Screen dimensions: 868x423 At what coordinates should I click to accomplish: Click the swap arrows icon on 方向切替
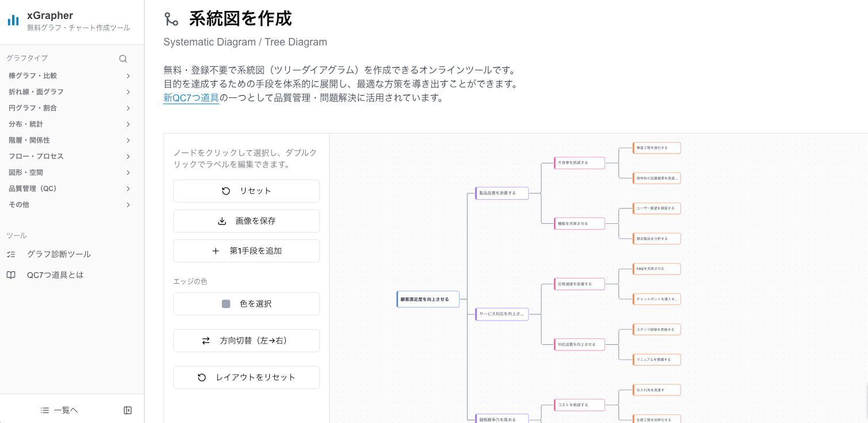point(205,340)
